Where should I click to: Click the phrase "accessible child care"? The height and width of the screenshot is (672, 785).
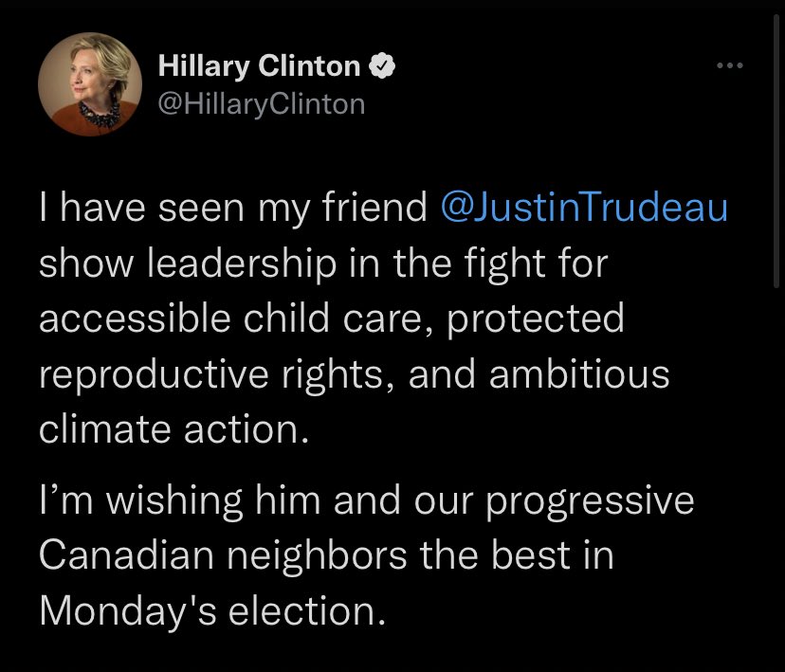[x=231, y=318]
